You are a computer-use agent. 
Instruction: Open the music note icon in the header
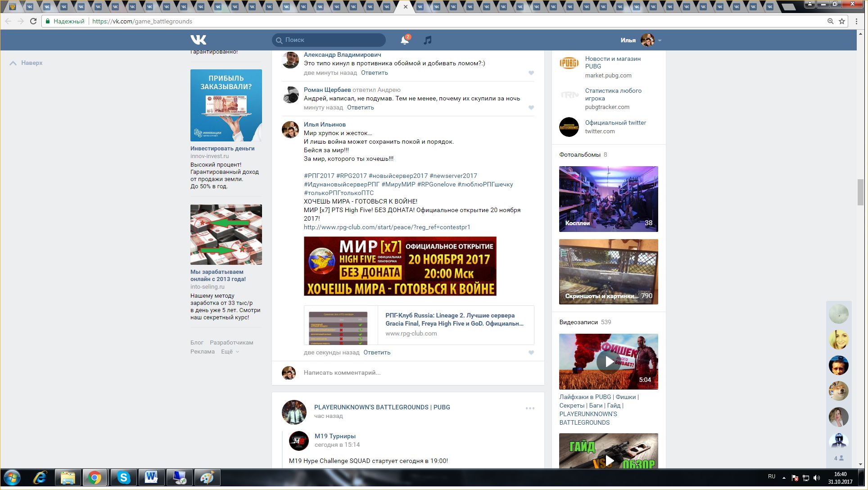pyautogui.click(x=428, y=40)
